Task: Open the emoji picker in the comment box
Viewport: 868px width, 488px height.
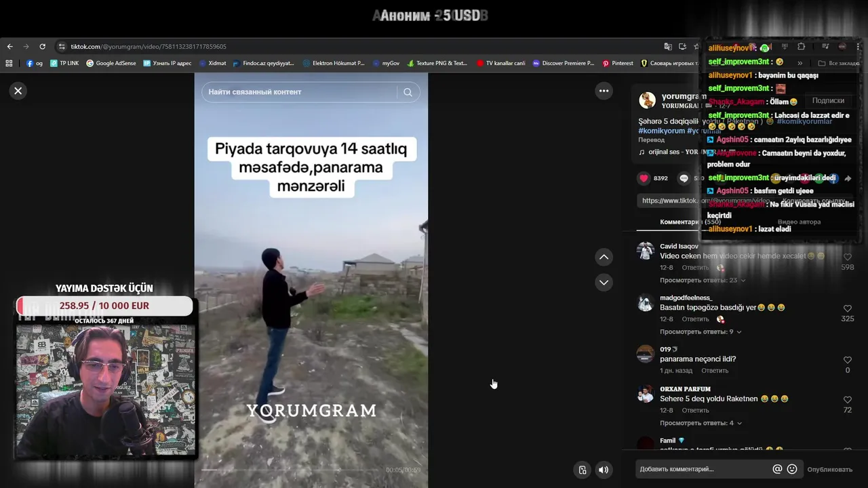Action: point(791,469)
